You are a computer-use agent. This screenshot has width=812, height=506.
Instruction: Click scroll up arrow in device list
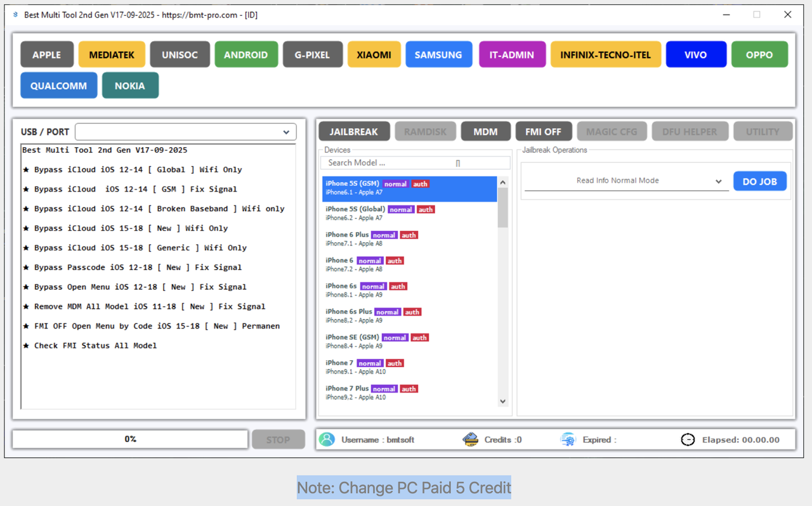coord(503,182)
